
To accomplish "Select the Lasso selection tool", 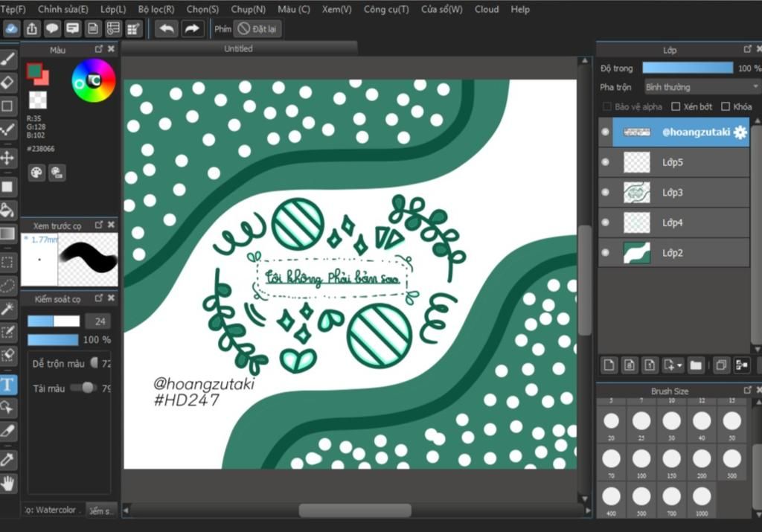I will 7,286.
